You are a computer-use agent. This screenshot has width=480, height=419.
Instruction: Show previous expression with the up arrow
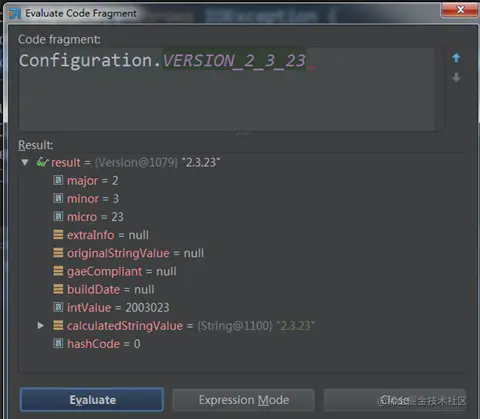click(x=456, y=58)
